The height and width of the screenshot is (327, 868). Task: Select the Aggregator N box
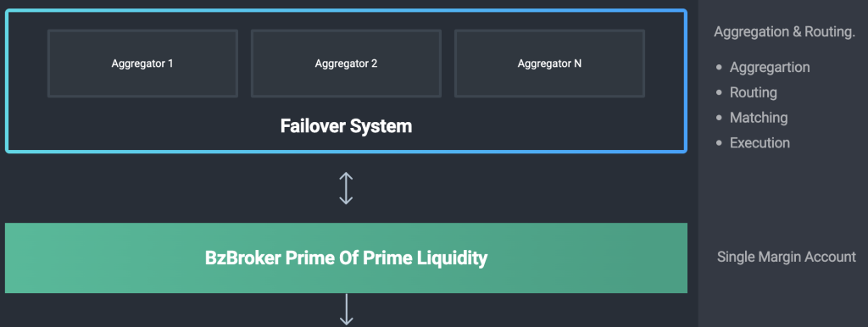pyautogui.click(x=549, y=64)
